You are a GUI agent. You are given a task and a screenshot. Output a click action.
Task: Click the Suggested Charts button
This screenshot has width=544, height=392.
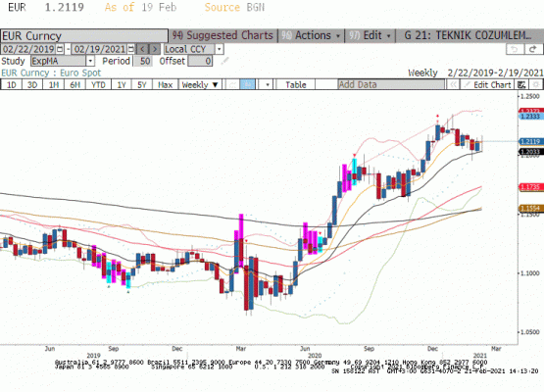click(223, 35)
